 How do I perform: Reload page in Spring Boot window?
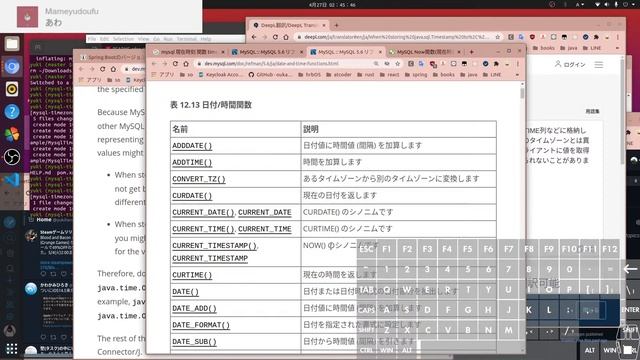[x=102, y=69]
